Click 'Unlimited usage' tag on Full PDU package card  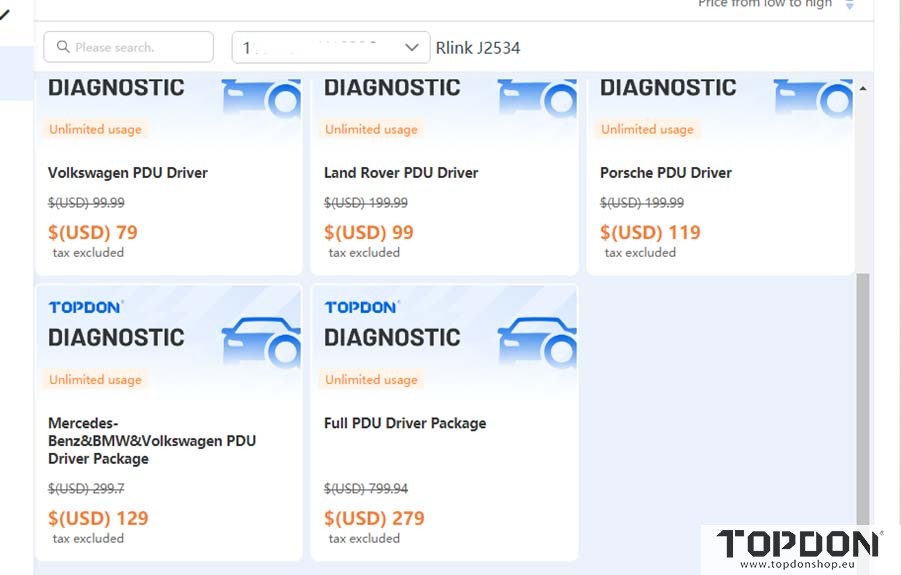coord(371,380)
